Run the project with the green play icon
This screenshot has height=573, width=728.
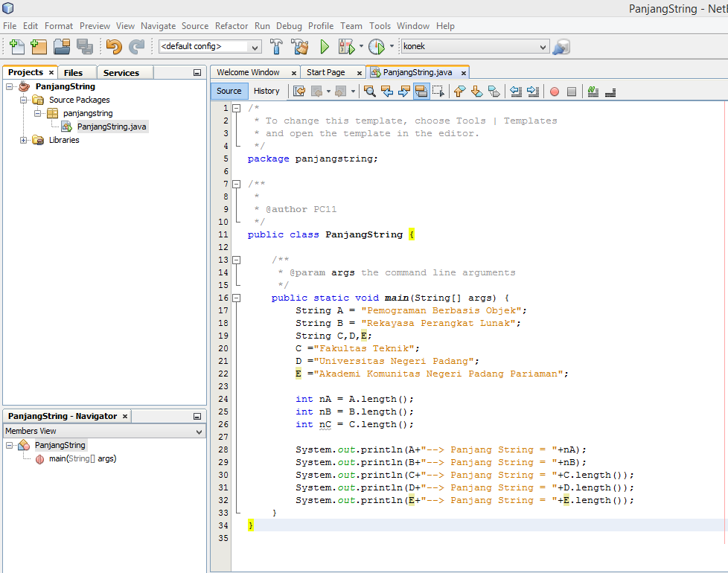tap(325, 46)
